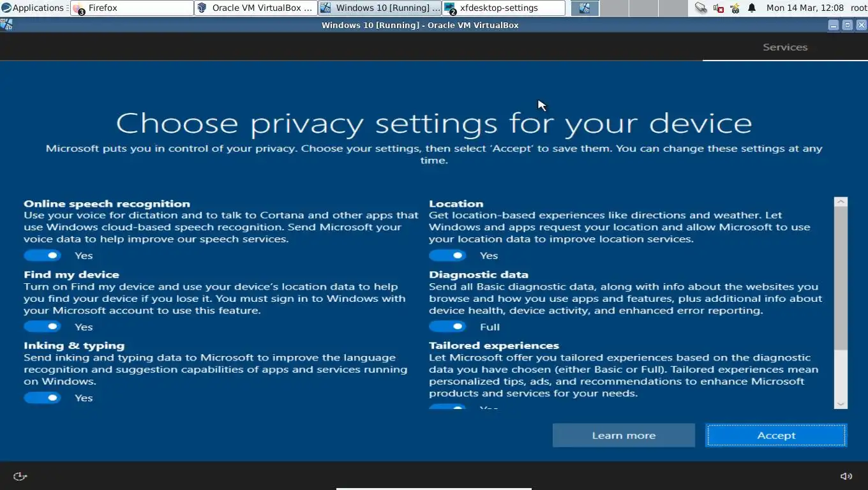Click the scrollbar down arrow
This screenshot has width=868, height=490.
coord(841,403)
